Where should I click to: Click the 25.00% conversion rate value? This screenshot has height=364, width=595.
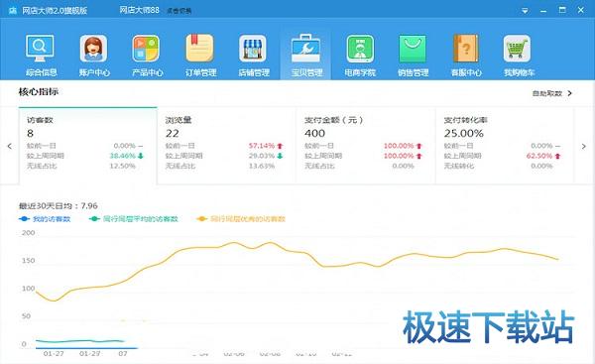coord(464,133)
